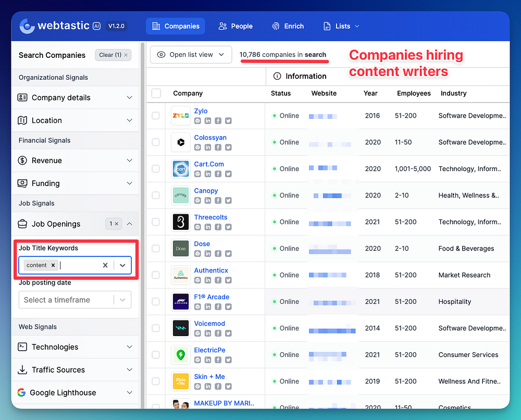
Task: Open Canopy's Twitter icon
Action: tap(228, 201)
